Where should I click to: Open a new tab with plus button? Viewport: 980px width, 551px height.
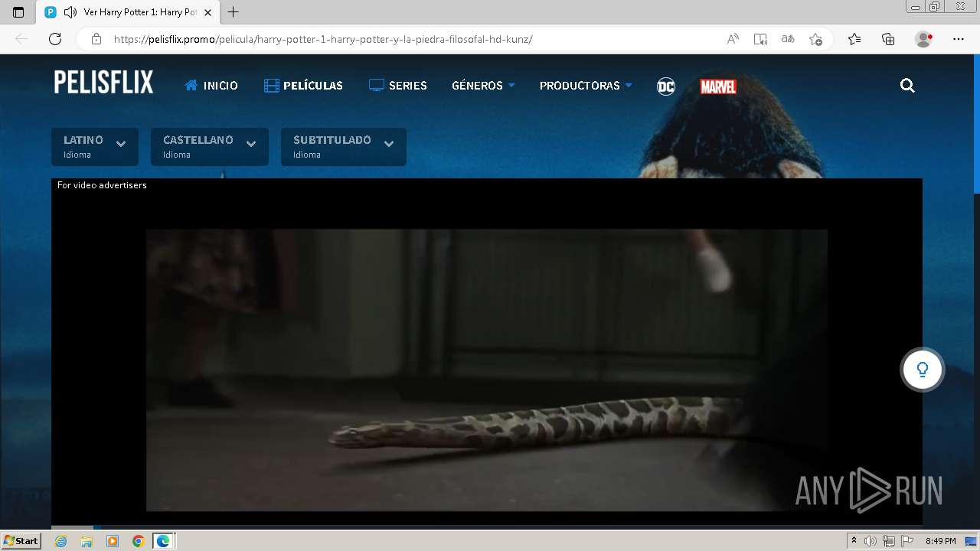point(234,12)
